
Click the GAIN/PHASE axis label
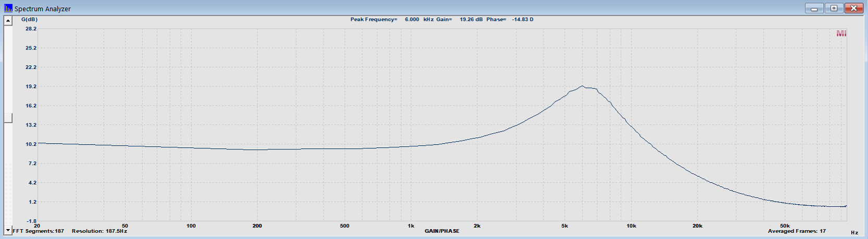[x=442, y=231]
